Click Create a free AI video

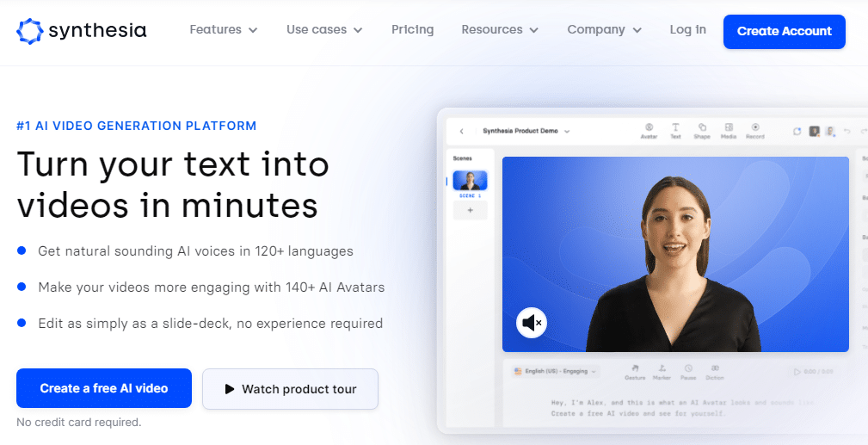click(103, 388)
